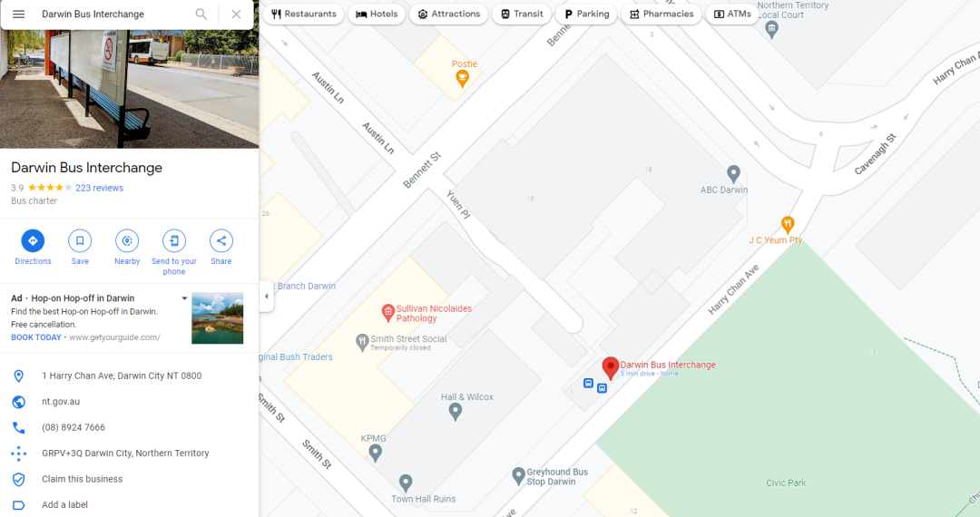Share this place icon
Viewport: 980px width, 517px height.
tap(221, 241)
